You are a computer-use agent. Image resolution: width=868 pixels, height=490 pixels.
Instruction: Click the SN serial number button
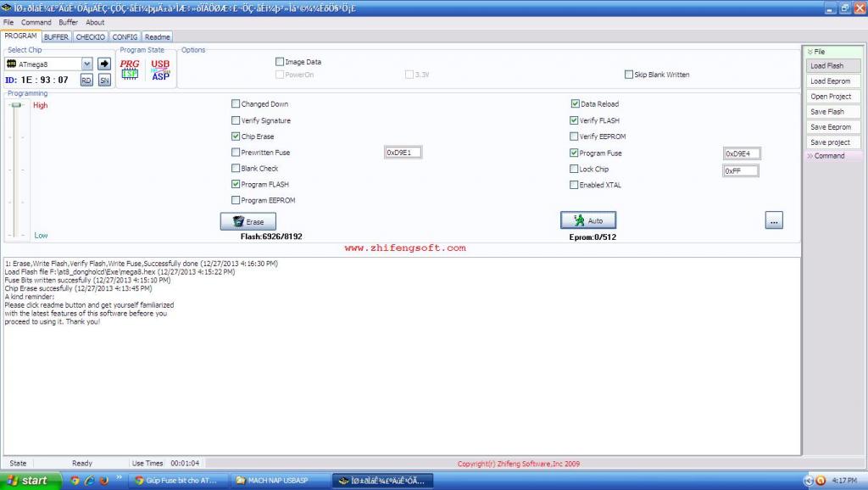pyautogui.click(x=104, y=81)
